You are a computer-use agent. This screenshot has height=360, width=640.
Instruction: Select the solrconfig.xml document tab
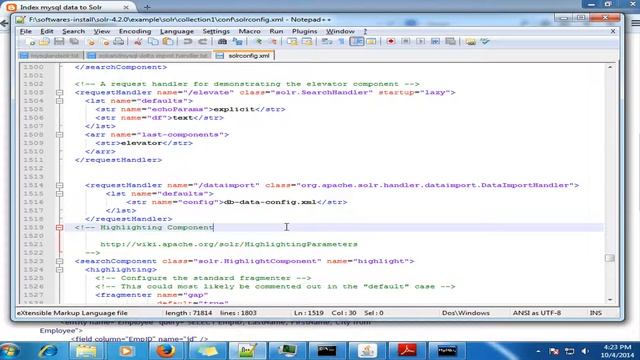click(x=244, y=56)
